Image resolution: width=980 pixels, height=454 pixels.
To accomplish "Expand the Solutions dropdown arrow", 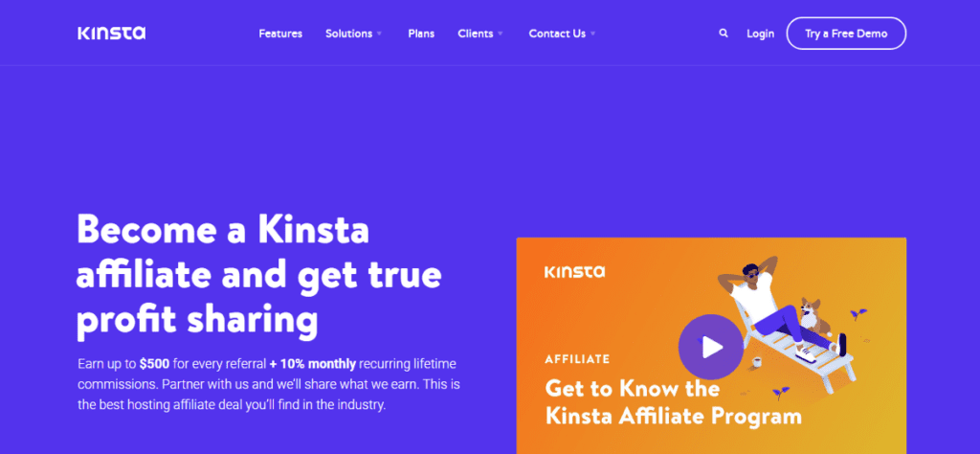I will point(379,34).
